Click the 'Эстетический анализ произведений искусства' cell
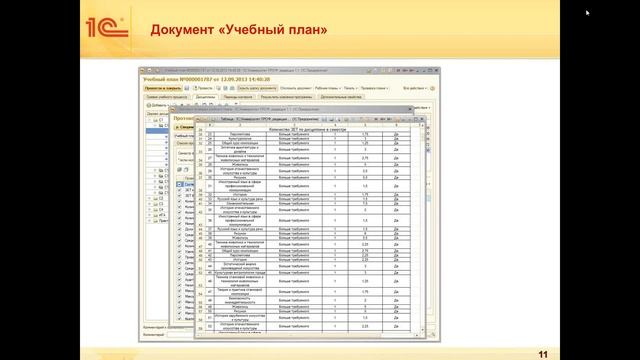 tap(240, 266)
